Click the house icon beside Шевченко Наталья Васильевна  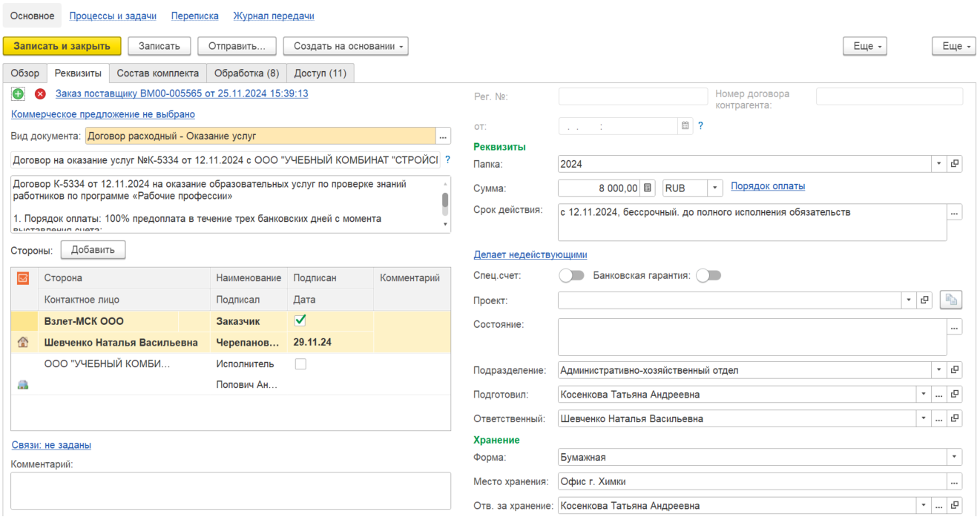click(x=23, y=343)
